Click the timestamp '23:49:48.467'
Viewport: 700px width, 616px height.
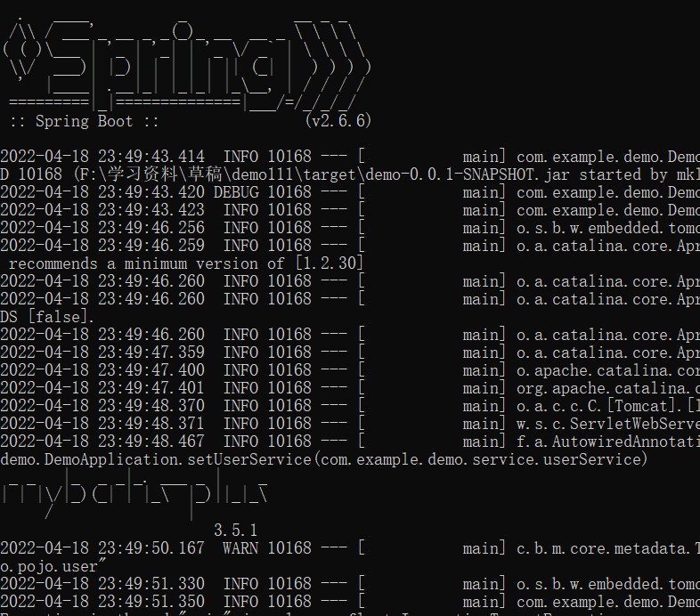pos(151,442)
